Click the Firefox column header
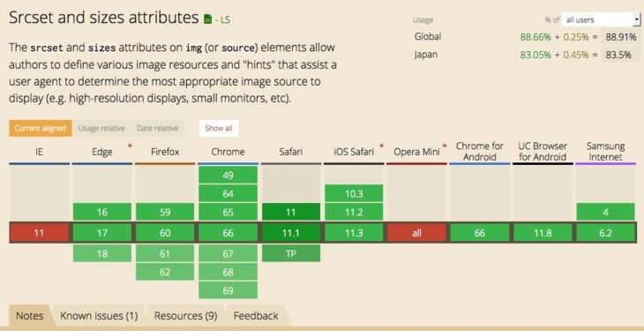The width and height of the screenshot is (644, 331). point(165,152)
